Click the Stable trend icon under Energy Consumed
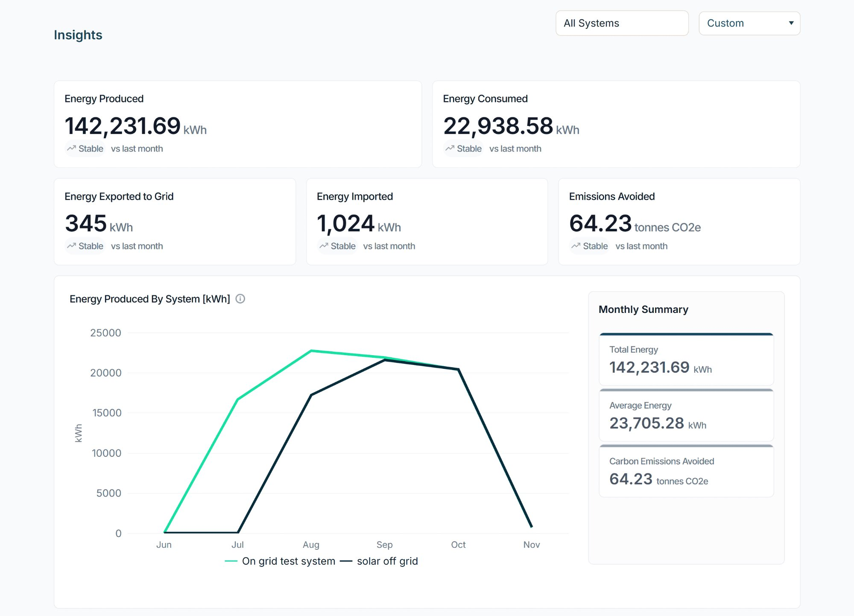Image resolution: width=854 pixels, height=616 pixels. point(449,148)
